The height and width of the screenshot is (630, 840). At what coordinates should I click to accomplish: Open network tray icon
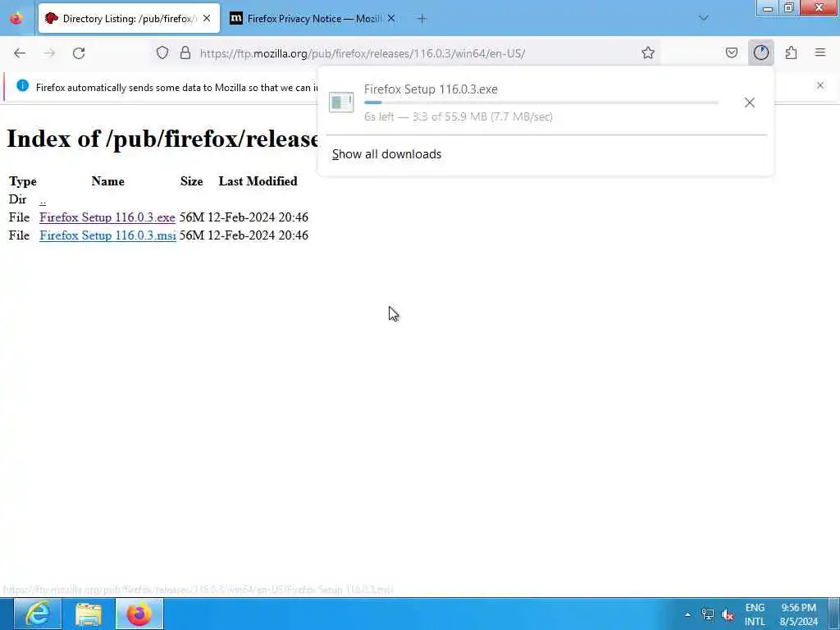[x=708, y=614]
